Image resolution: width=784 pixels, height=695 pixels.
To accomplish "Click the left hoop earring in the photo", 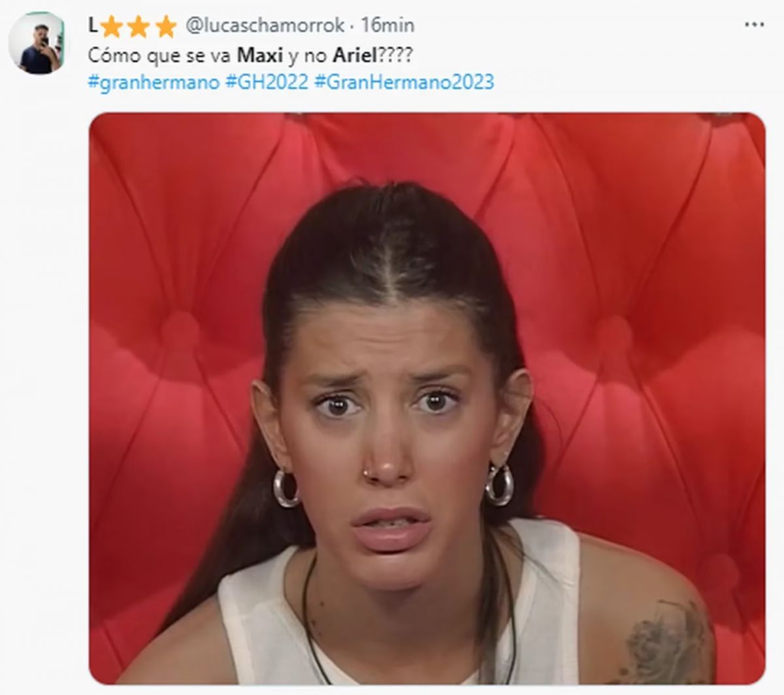I will [286, 487].
